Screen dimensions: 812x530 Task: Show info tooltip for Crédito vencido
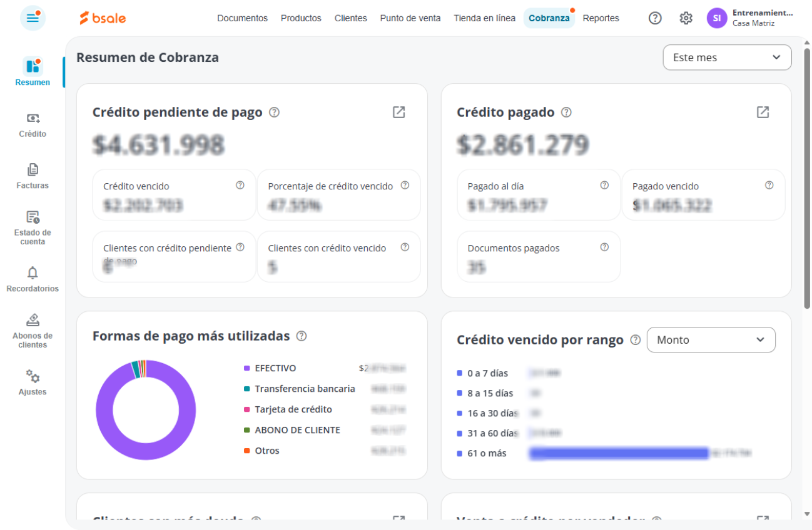point(240,185)
